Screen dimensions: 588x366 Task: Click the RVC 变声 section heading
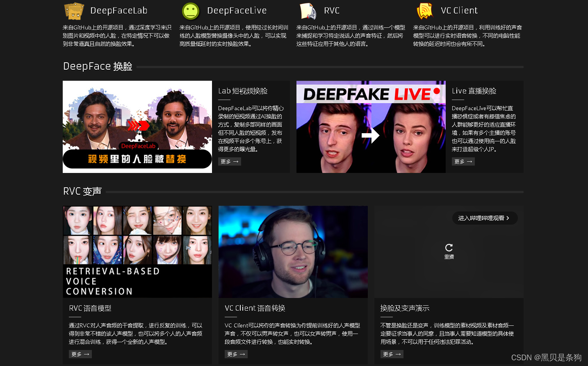[82, 191]
